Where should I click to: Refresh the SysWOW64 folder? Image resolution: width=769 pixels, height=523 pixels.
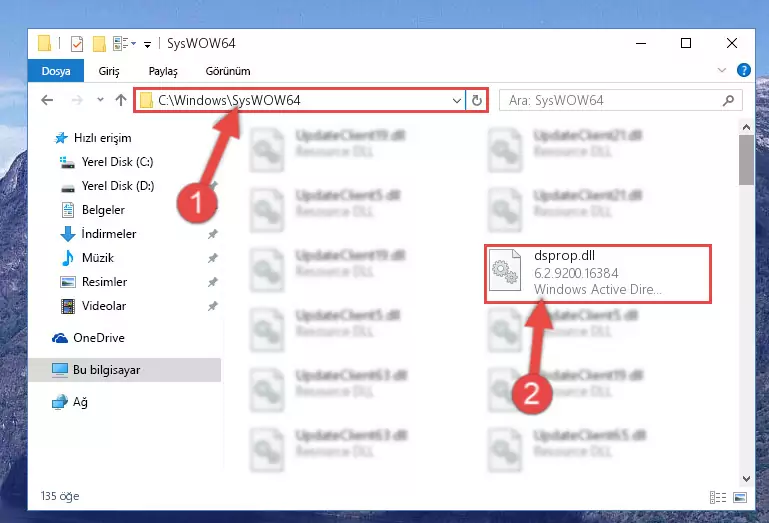(x=476, y=101)
